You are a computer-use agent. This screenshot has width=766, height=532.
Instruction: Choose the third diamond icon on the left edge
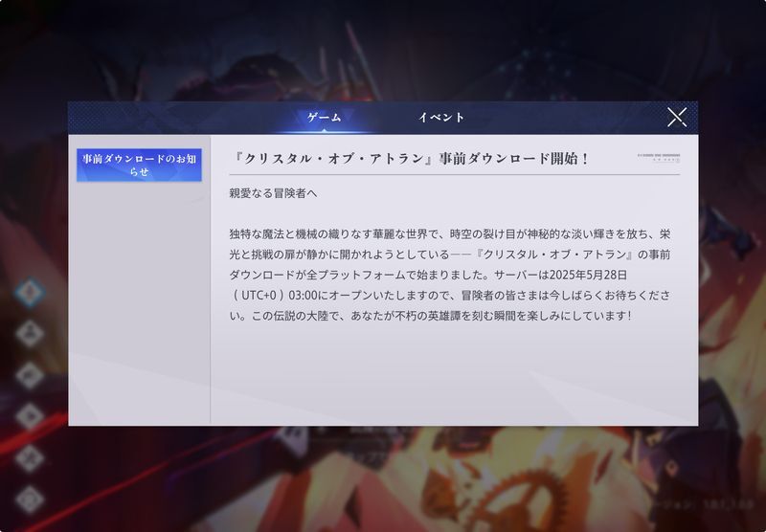[x=30, y=373]
